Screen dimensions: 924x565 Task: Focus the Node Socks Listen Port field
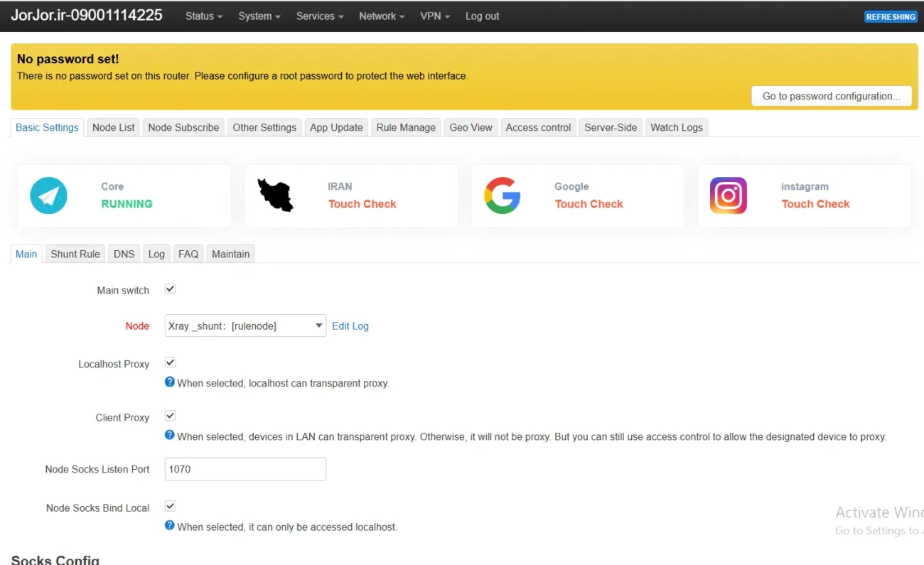point(245,469)
